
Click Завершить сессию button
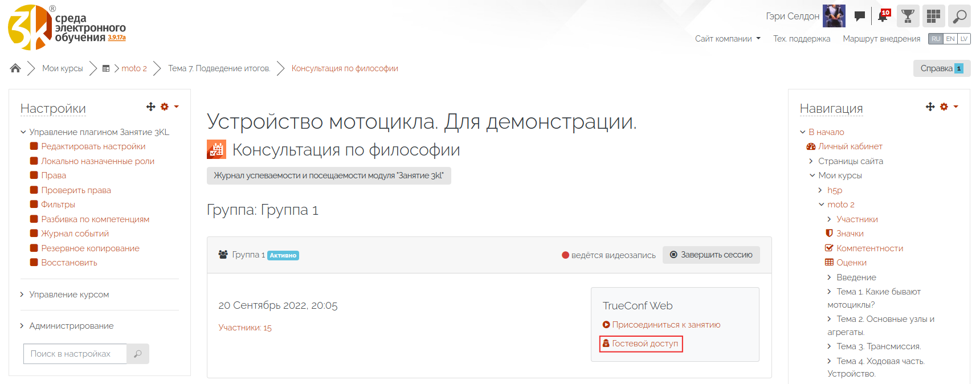[711, 255]
